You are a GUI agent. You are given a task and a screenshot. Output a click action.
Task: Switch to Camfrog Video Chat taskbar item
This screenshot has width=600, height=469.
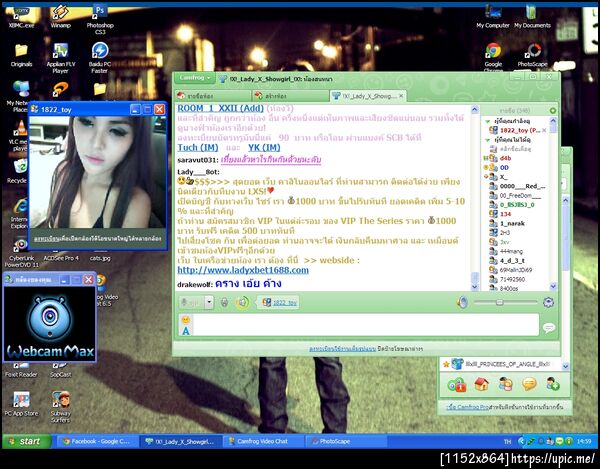click(263, 441)
